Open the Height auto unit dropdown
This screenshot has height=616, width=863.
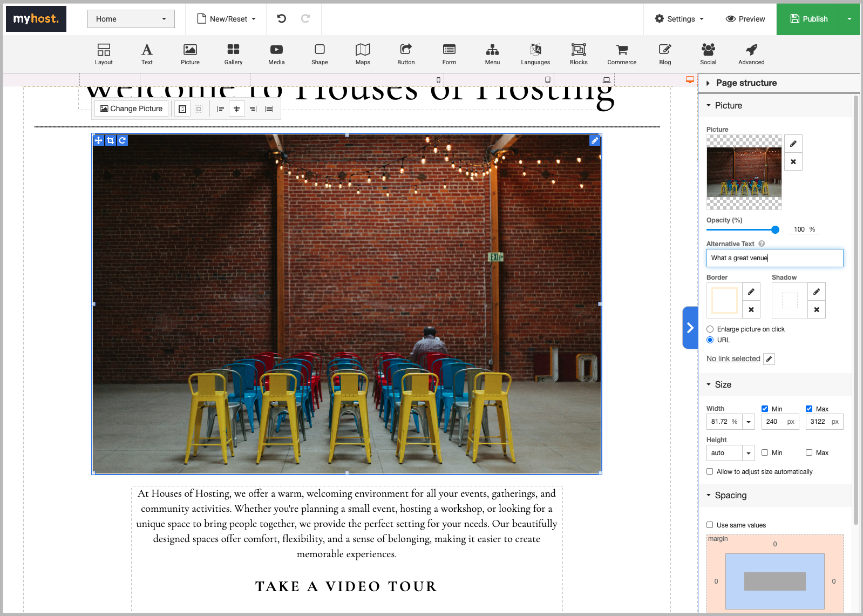[749, 453]
